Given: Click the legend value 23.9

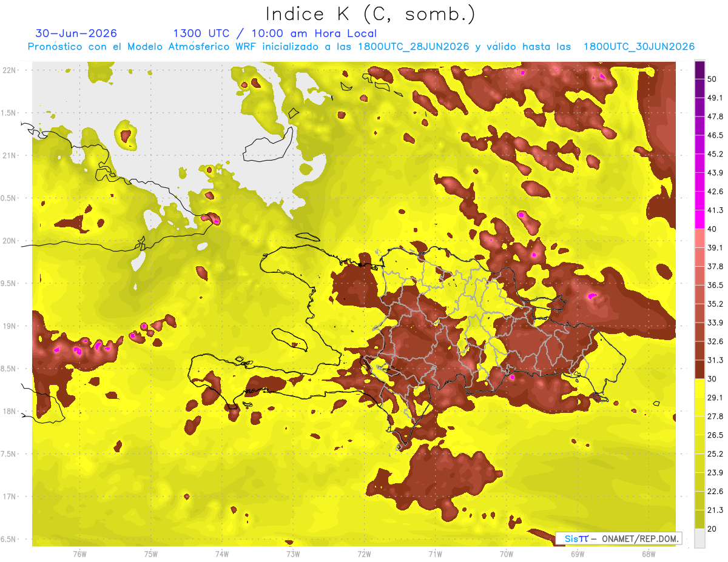Looking at the screenshot, I should click(x=715, y=473).
